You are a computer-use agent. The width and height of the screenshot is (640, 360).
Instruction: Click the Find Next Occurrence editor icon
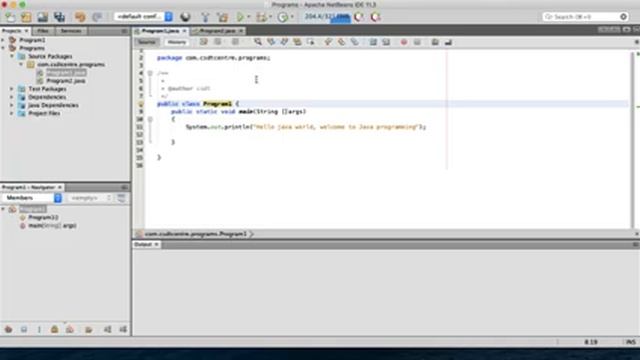click(x=284, y=42)
